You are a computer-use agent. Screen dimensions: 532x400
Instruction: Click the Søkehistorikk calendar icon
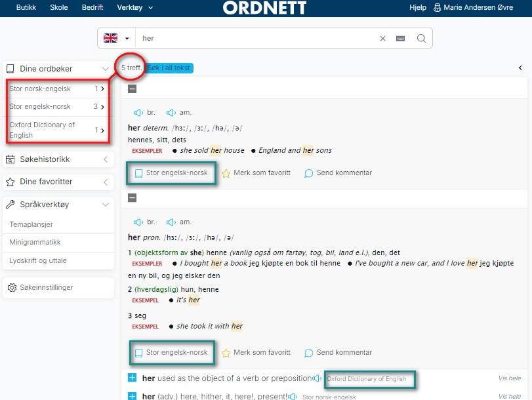pyautogui.click(x=10, y=159)
